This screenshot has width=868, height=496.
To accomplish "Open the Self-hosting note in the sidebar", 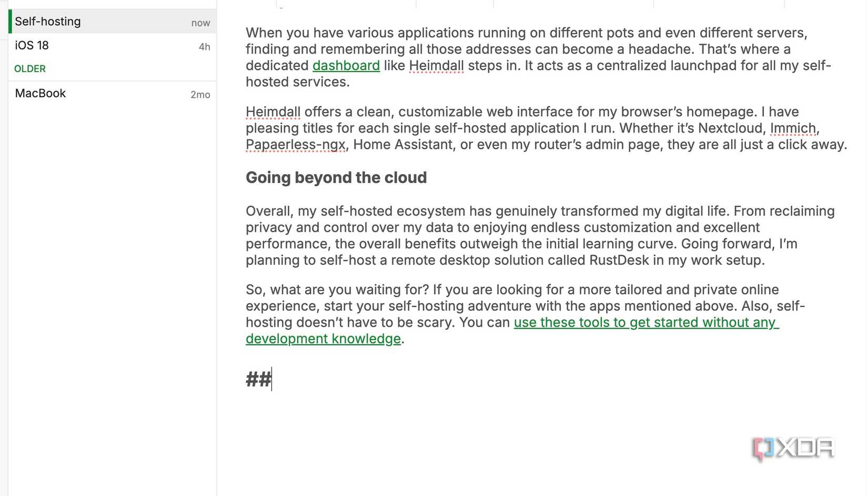I will click(113, 22).
